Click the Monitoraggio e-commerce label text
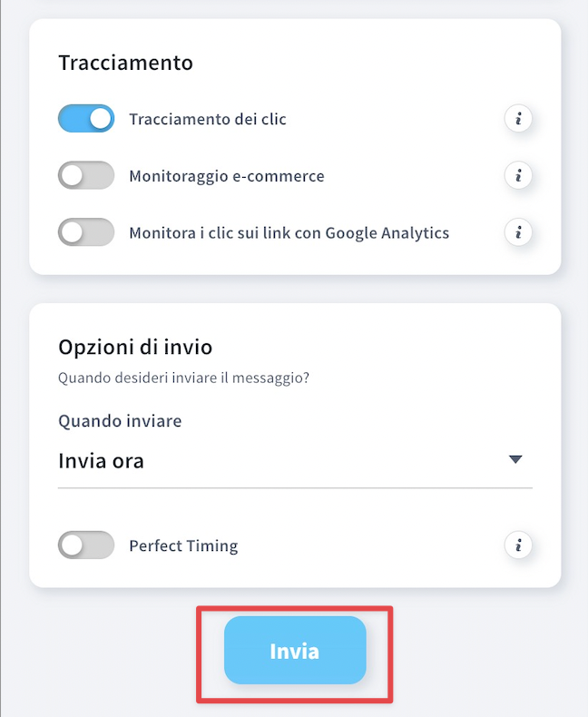This screenshot has width=588, height=717. pos(227,176)
